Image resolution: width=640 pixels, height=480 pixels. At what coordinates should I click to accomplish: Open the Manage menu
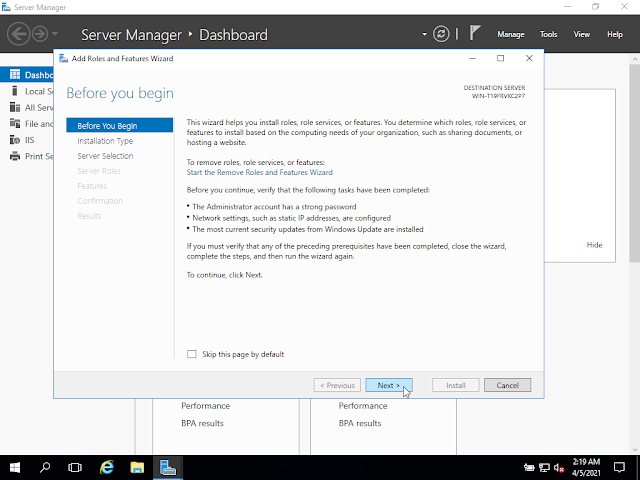tap(511, 34)
